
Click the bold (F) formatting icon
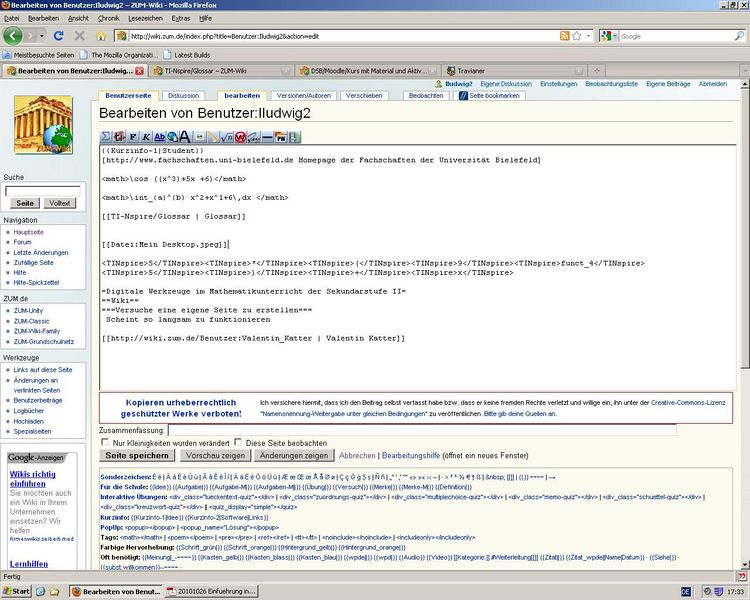(x=133, y=136)
